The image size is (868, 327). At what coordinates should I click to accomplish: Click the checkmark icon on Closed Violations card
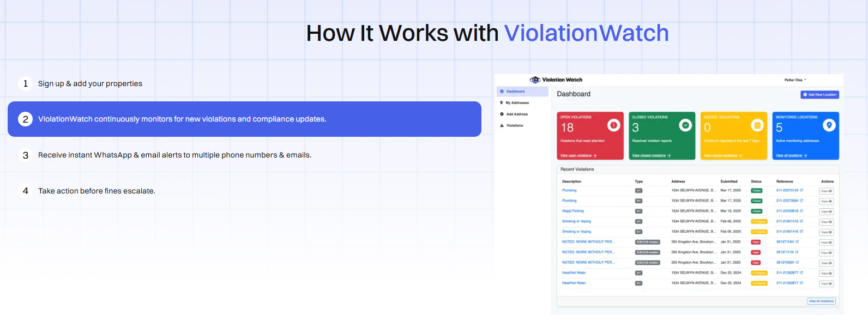(685, 125)
